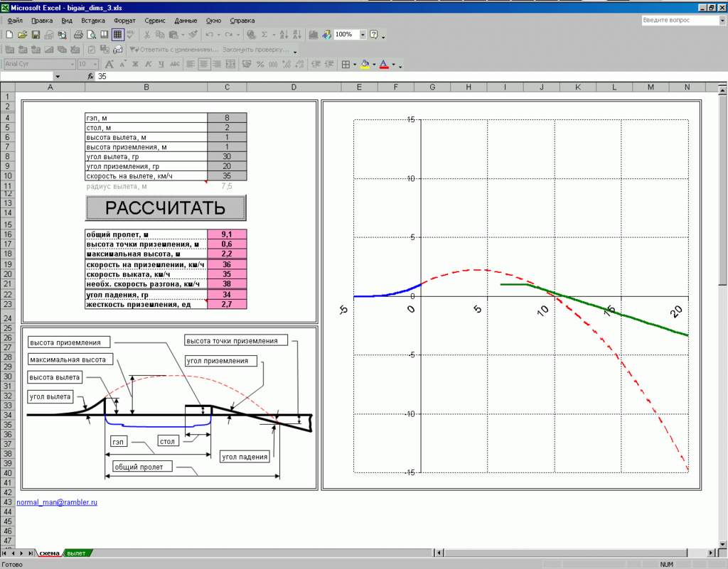The height and width of the screenshot is (569, 728).
Task: Click the New workbook icon
Action: (9, 34)
